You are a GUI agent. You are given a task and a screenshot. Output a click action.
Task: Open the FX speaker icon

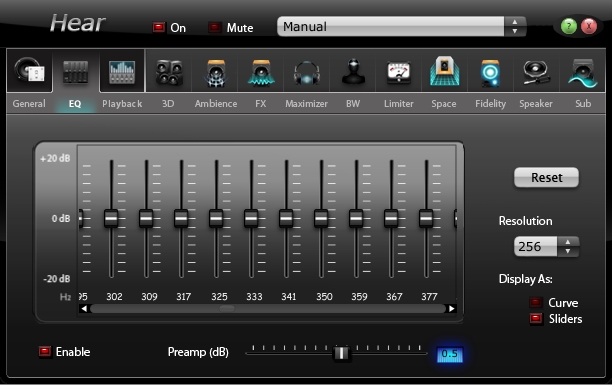coord(261,73)
